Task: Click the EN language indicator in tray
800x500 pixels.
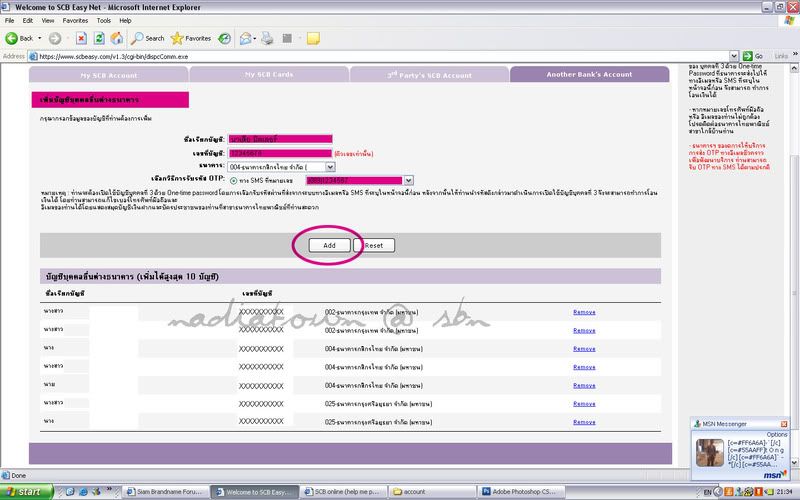Action: tap(707, 492)
